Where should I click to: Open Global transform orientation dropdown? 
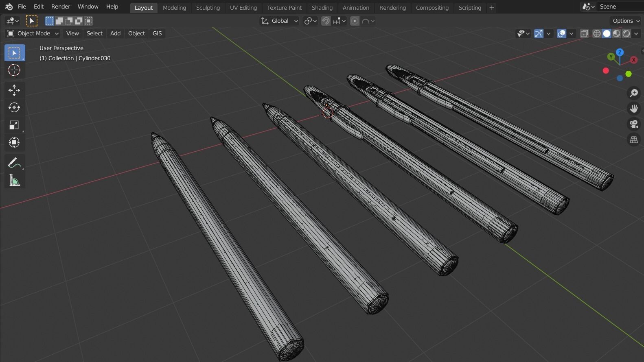tap(279, 21)
